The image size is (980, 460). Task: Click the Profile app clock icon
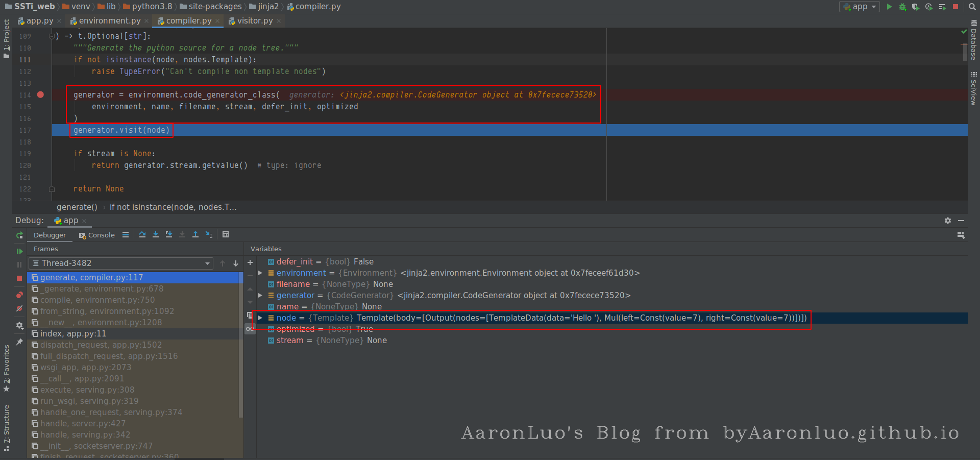point(929,7)
